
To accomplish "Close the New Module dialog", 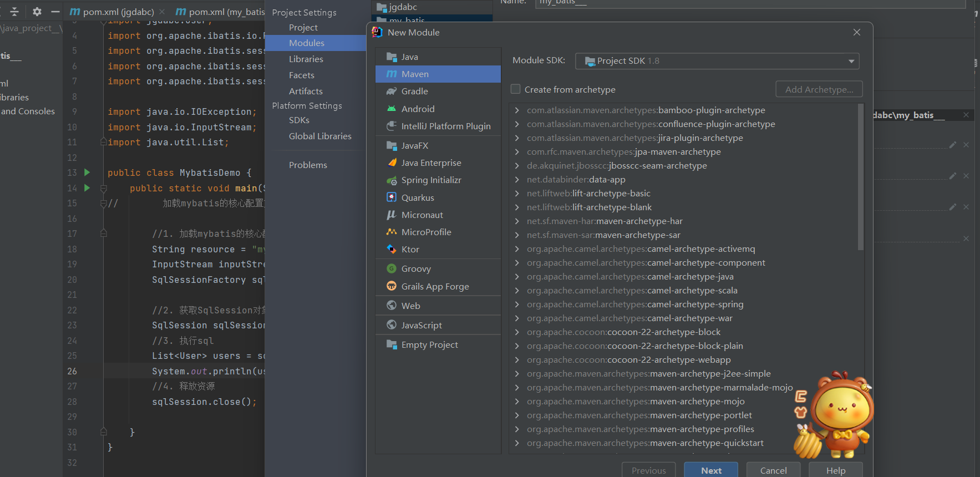I will (857, 32).
